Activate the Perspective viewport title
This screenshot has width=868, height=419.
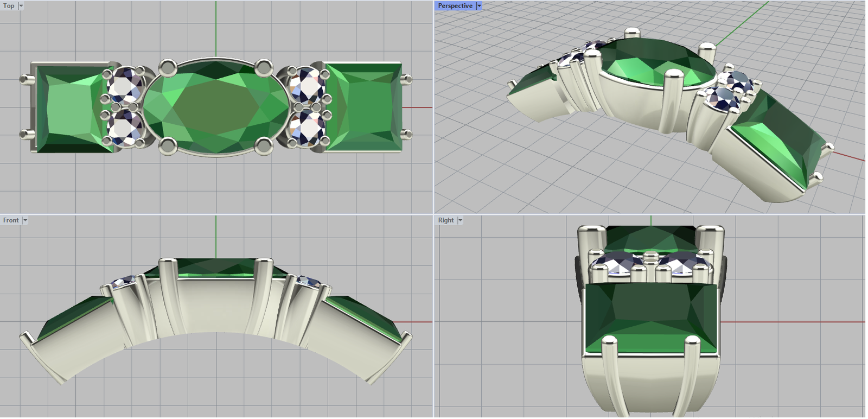coord(455,6)
